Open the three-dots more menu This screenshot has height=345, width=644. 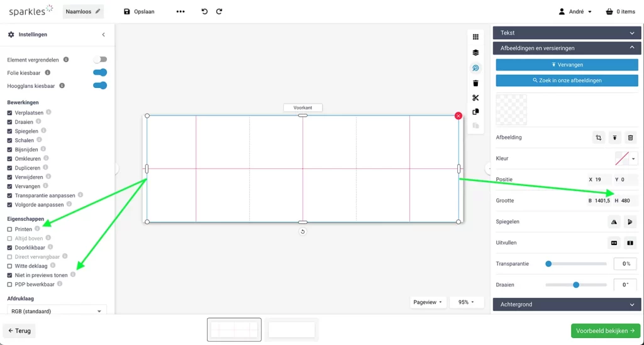(180, 11)
